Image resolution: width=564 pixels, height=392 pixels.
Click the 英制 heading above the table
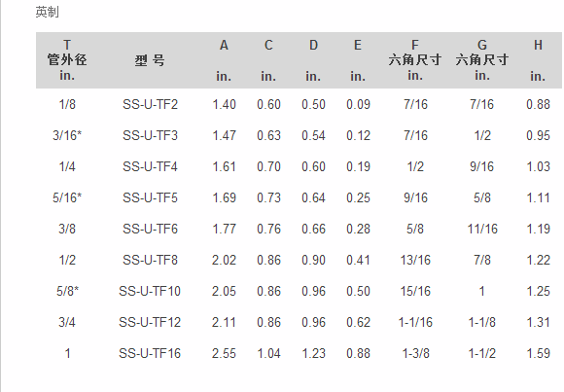pyautogui.click(x=47, y=13)
